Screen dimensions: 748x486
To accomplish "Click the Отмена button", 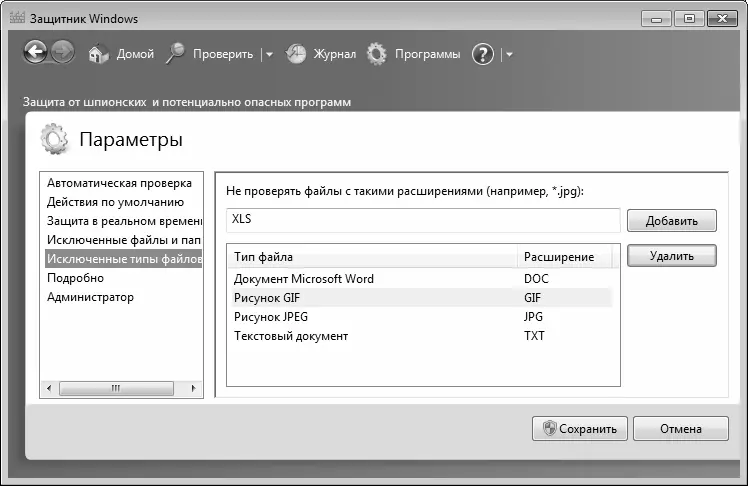I will pos(681,429).
